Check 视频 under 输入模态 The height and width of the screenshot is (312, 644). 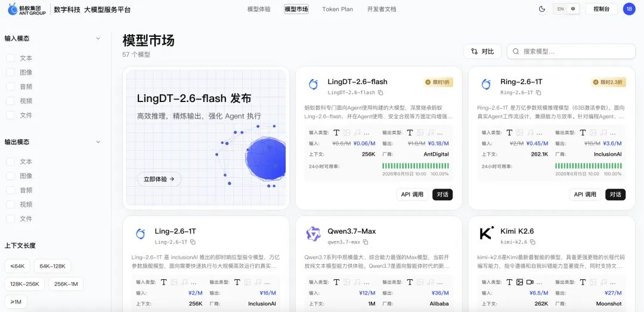(10, 101)
